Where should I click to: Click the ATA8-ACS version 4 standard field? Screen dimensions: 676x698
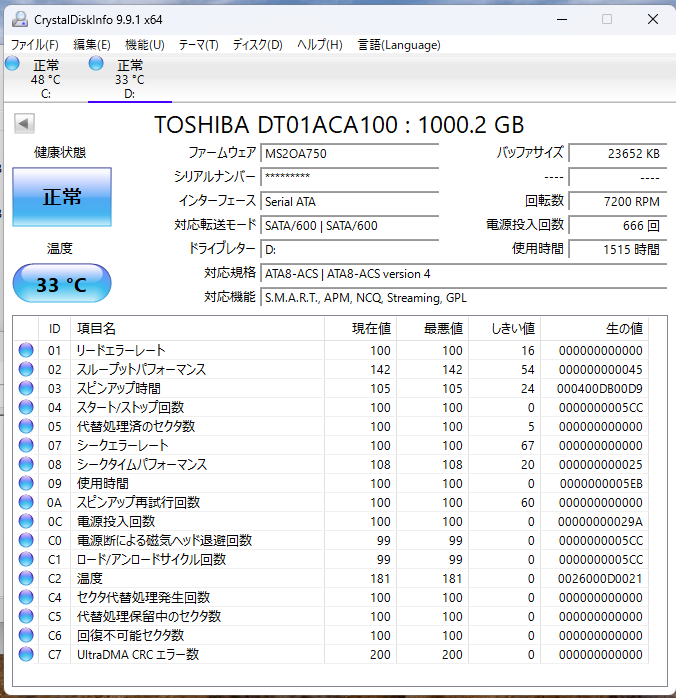(464, 274)
